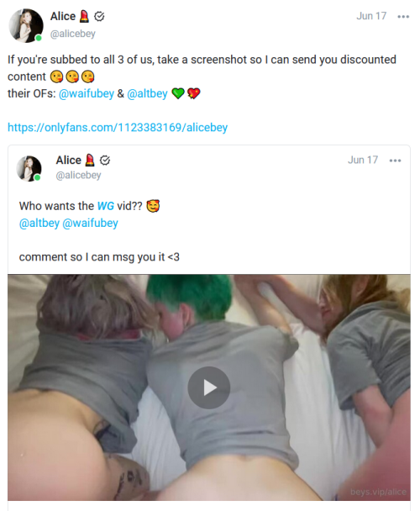Image resolution: width=420 pixels, height=511 pixels.
Task: Click the avatar in the quoted post
Action: coord(29,168)
